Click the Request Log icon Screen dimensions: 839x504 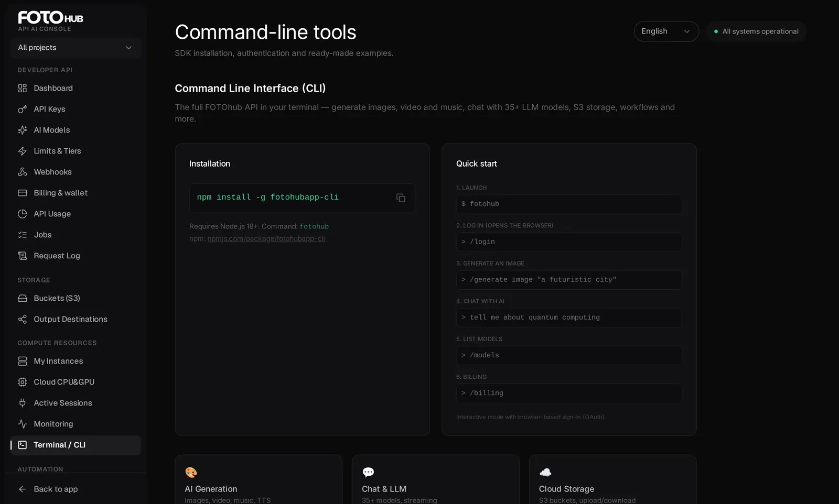23,256
